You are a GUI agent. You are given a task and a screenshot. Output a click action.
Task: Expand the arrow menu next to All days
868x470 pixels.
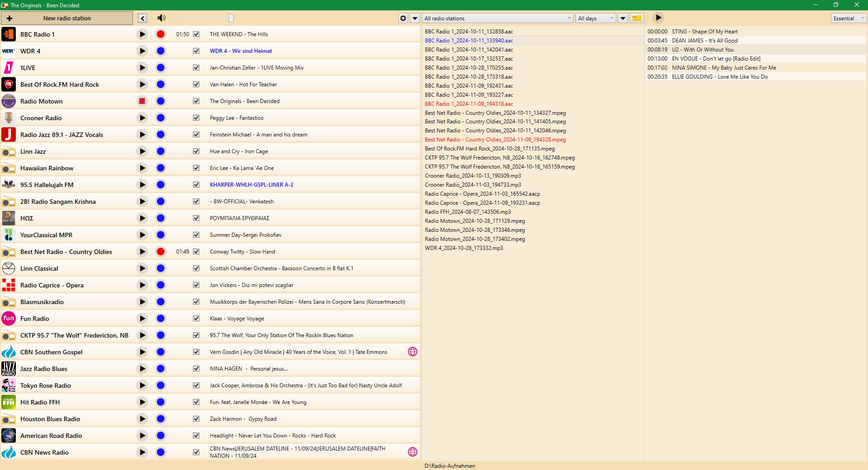click(x=623, y=18)
